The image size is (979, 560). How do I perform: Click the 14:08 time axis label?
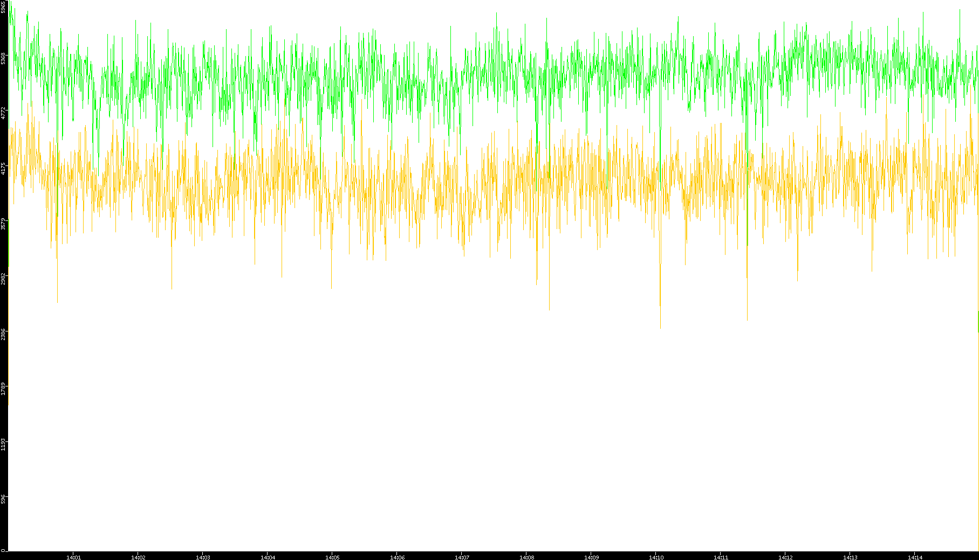pyautogui.click(x=526, y=557)
